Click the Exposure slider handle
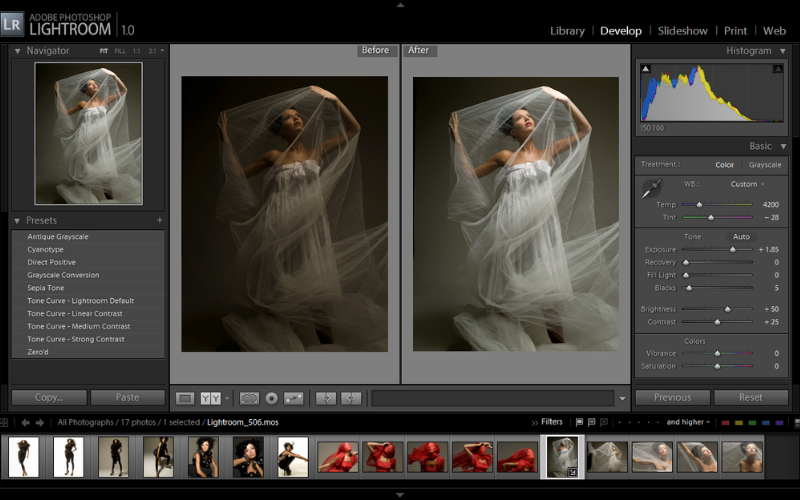 [x=733, y=249]
